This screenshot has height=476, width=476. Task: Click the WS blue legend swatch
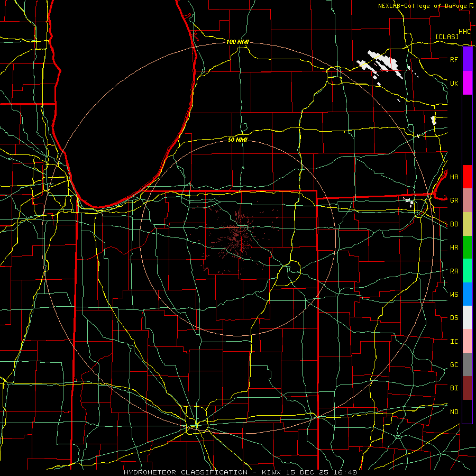coord(467,294)
